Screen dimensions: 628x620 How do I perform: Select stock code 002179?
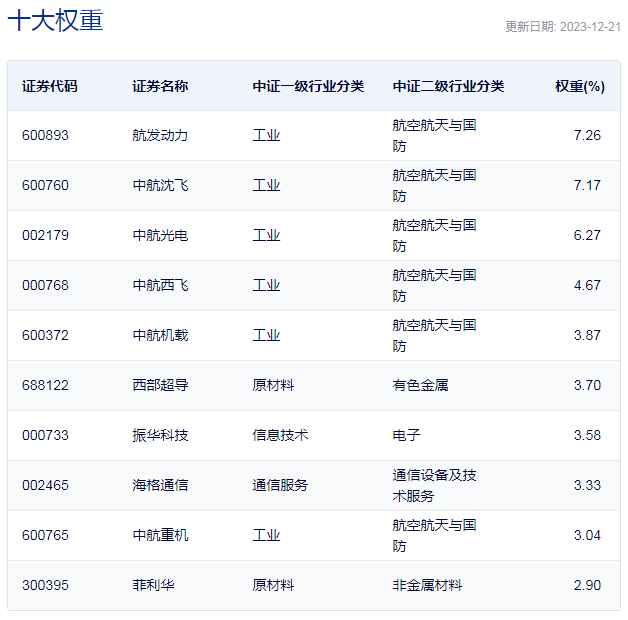pyautogui.click(x=45, y=235)
